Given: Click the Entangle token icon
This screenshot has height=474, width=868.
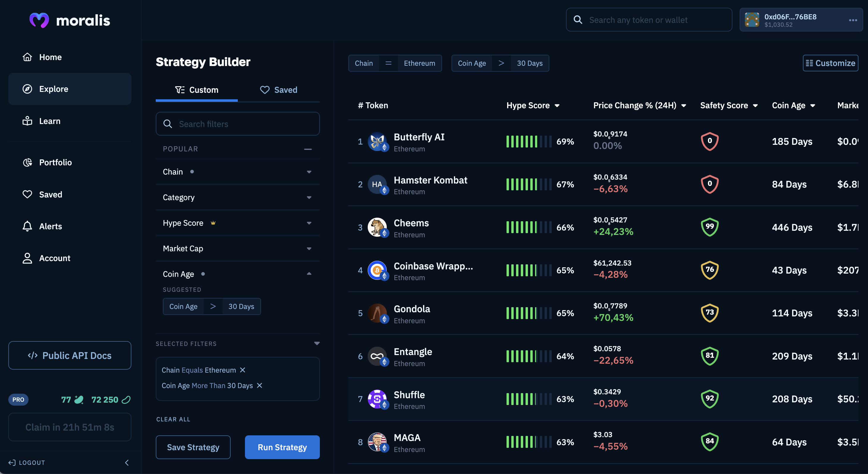Looking at the screenshot, I should point(377,356).
